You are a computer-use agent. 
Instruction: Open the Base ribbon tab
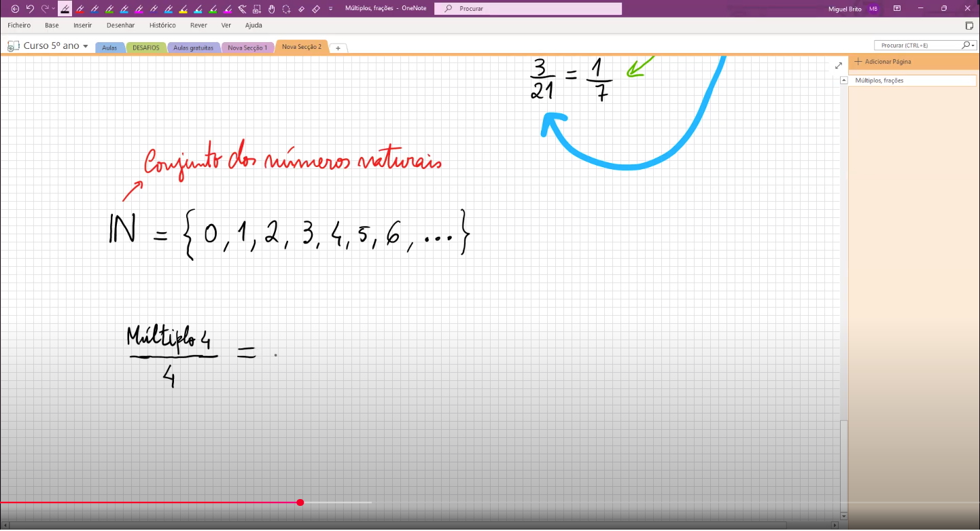(x=52, y=25)
